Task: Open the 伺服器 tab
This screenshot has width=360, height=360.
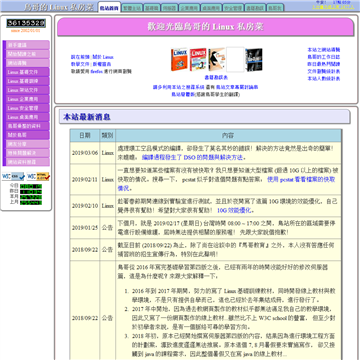Action: click(170, 8)
